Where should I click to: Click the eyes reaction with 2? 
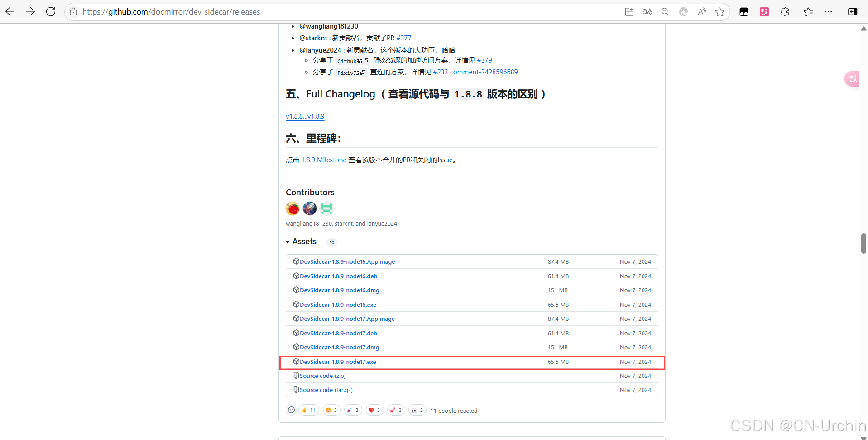point(417,410)
